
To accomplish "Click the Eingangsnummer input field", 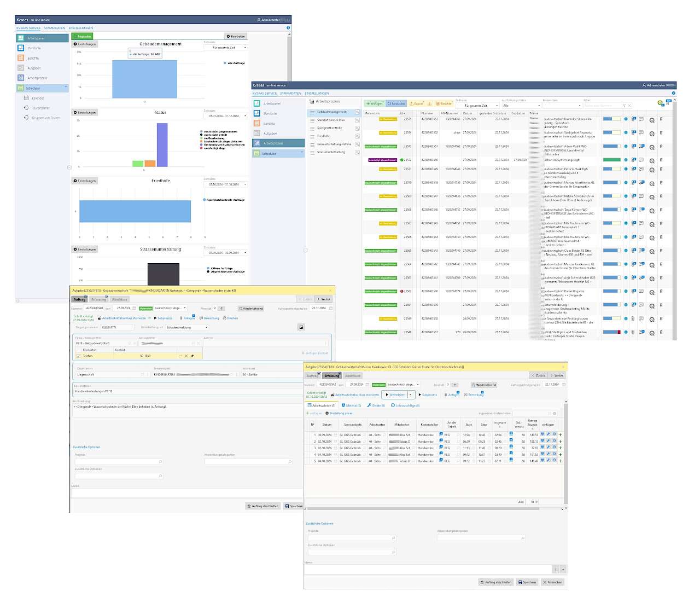I will (x=116, y=328).
